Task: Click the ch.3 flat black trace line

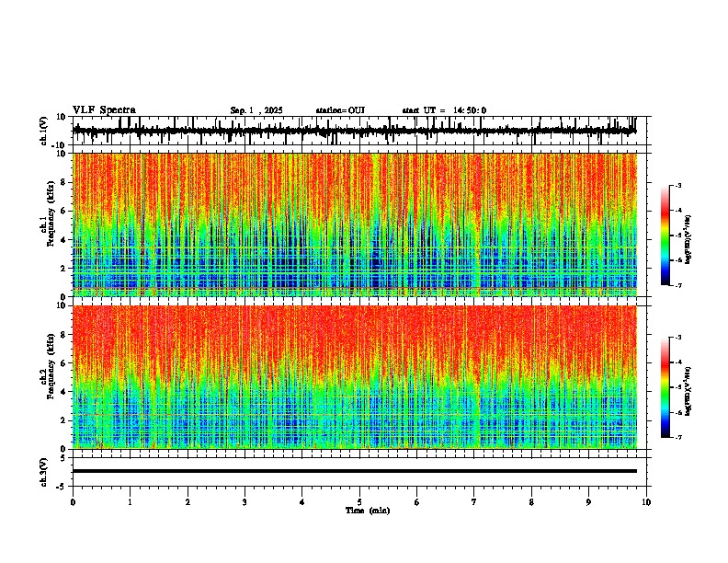Action: [355, 471]
